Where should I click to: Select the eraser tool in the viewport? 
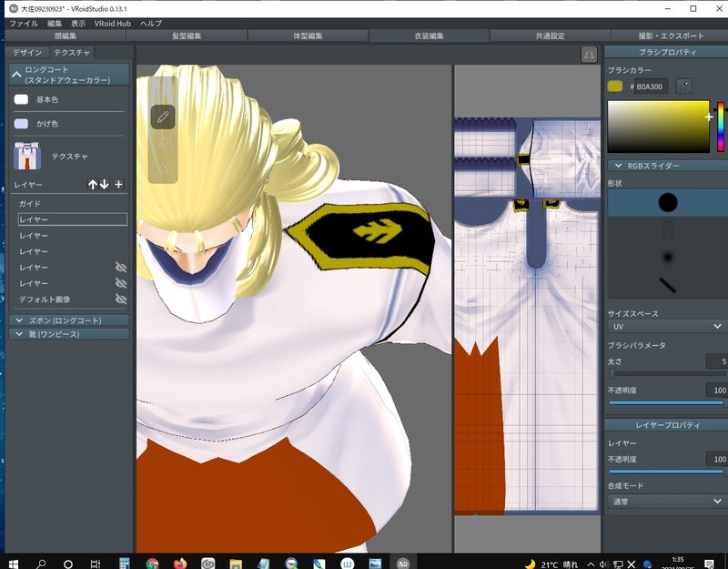point(163,143)
